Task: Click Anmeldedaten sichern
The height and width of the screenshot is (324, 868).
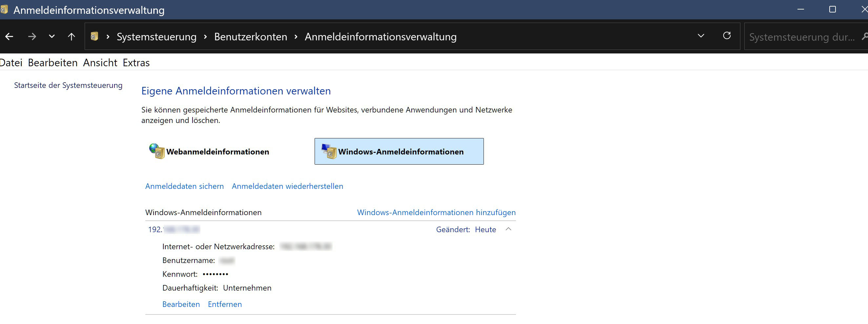Action: pyautogui.click(x=184, y=186)
